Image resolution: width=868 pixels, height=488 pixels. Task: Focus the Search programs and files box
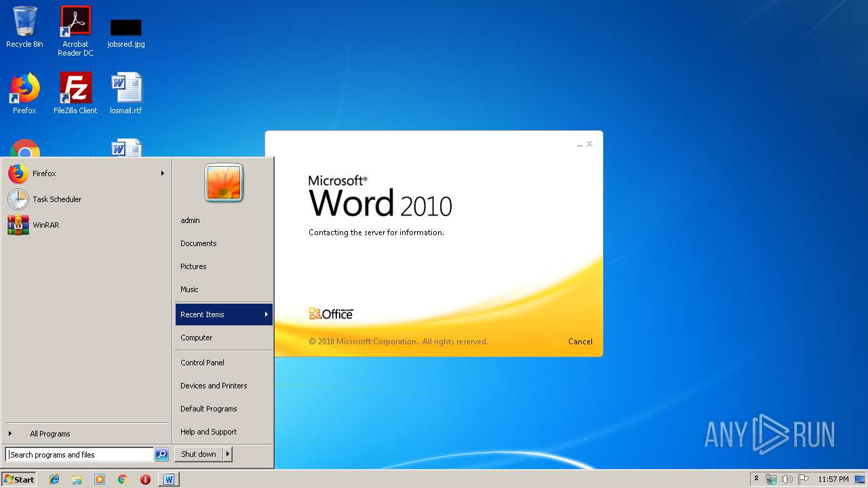pos(80,455)
